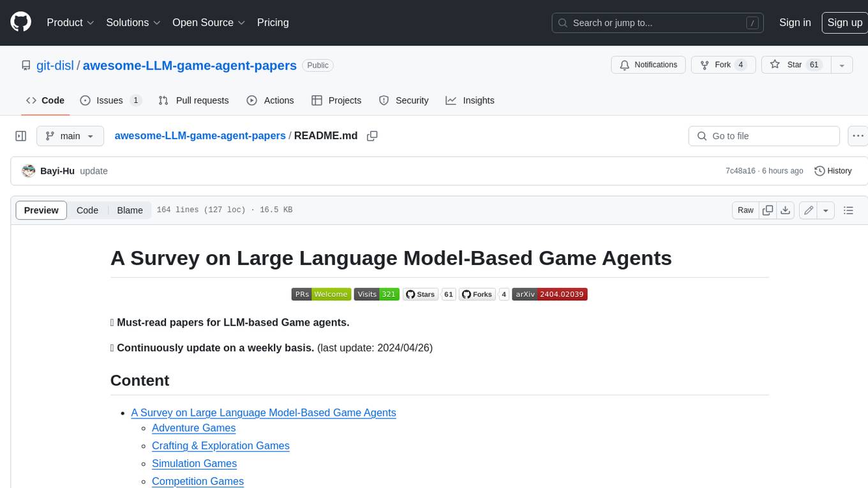Open the more file actions ellipsis menu
868x488 pixels.
858,136
